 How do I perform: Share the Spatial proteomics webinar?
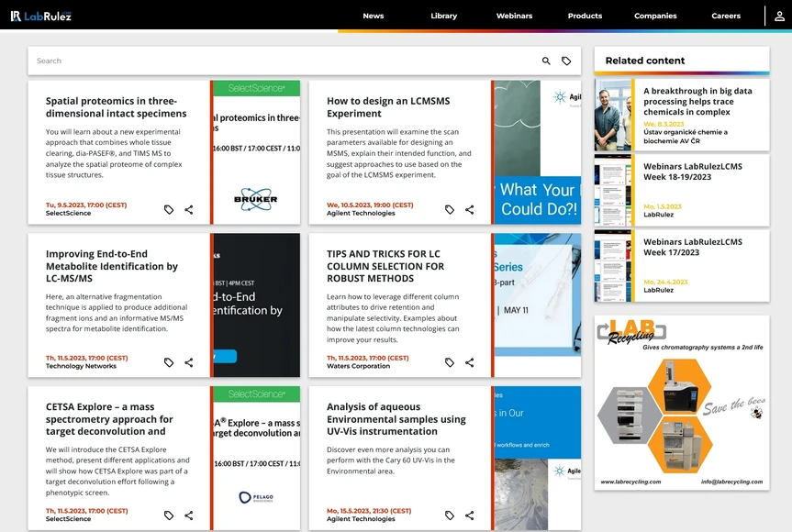click(188, 209)
